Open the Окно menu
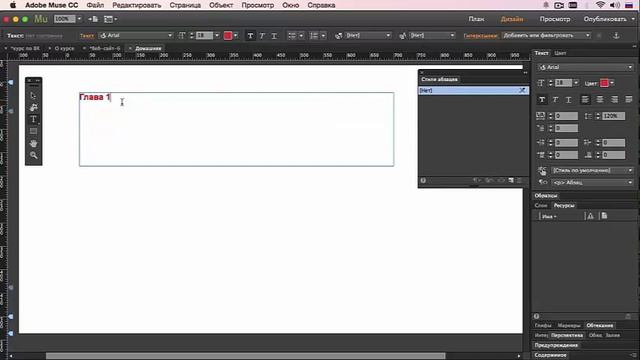Screen dimensions: 640x360 291,5
